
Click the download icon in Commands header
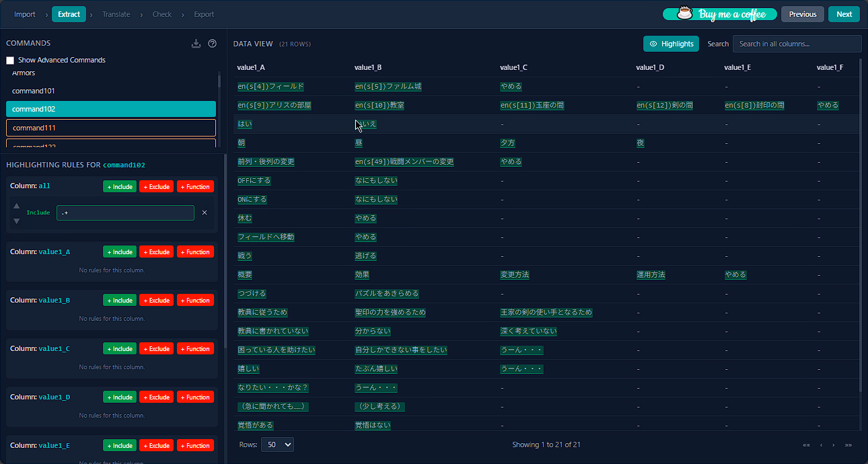pyautogui.click(x=196, y=44)
